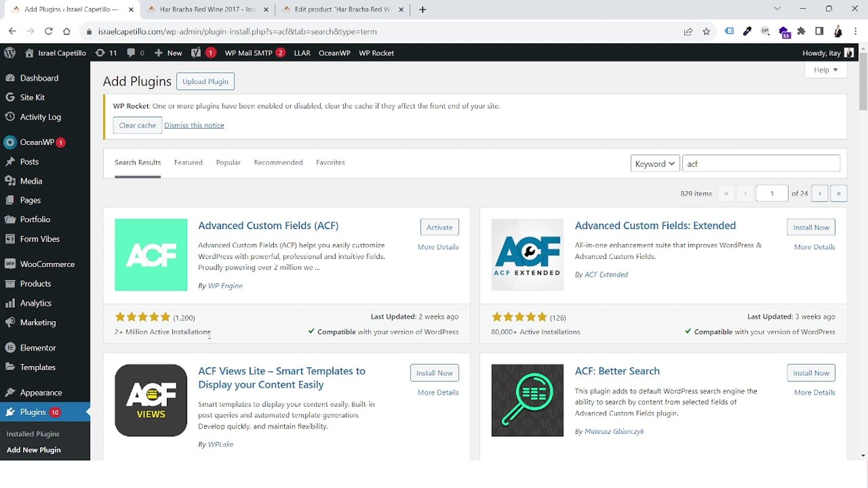Open new browser tab

pos(422,9)
